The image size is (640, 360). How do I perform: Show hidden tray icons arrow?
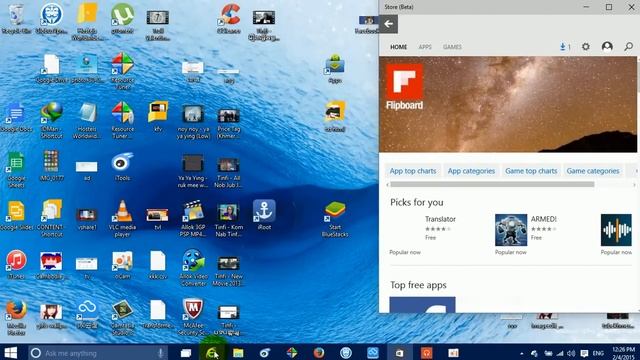(x=522, y=353)
